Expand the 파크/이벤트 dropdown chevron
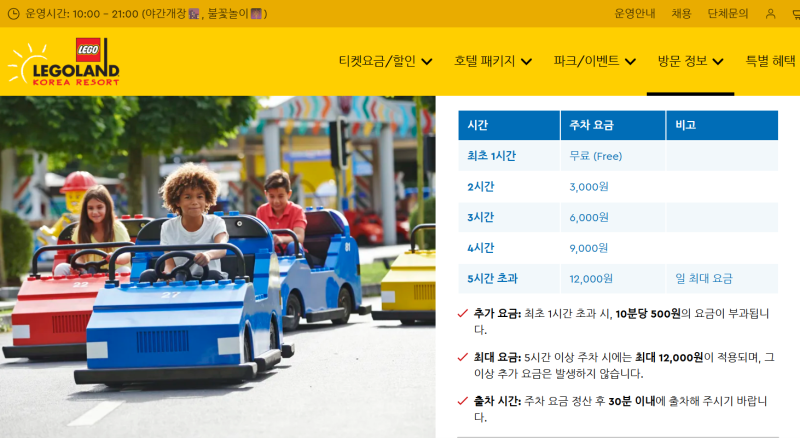The image size is (800, 438). point(631,62)
